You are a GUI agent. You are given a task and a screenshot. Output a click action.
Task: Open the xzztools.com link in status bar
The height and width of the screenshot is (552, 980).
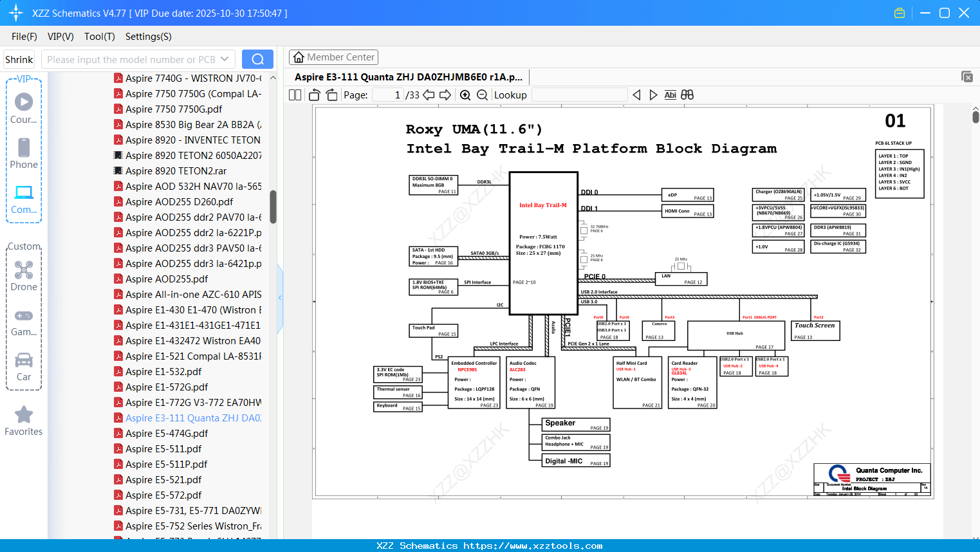coord(533,546)
